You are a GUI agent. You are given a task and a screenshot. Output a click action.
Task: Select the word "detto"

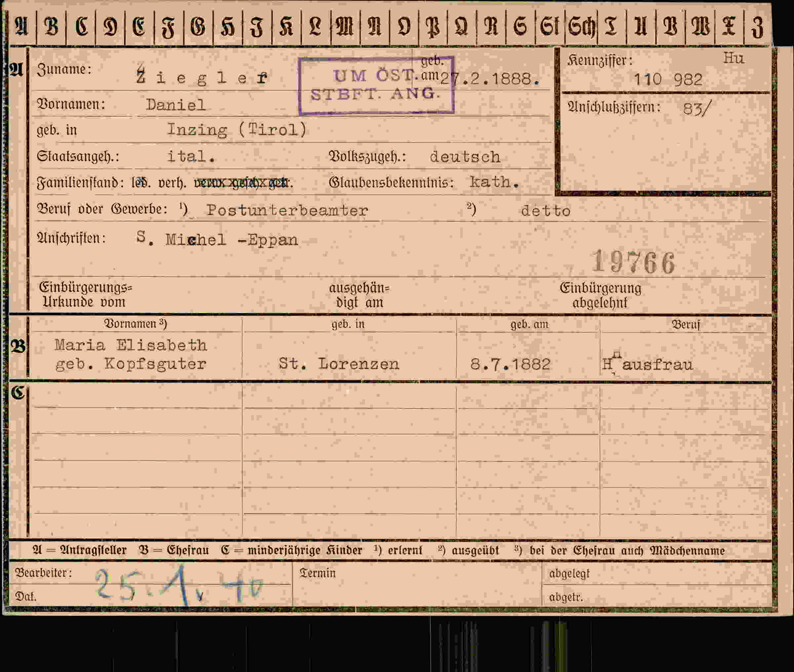[546, 211]
